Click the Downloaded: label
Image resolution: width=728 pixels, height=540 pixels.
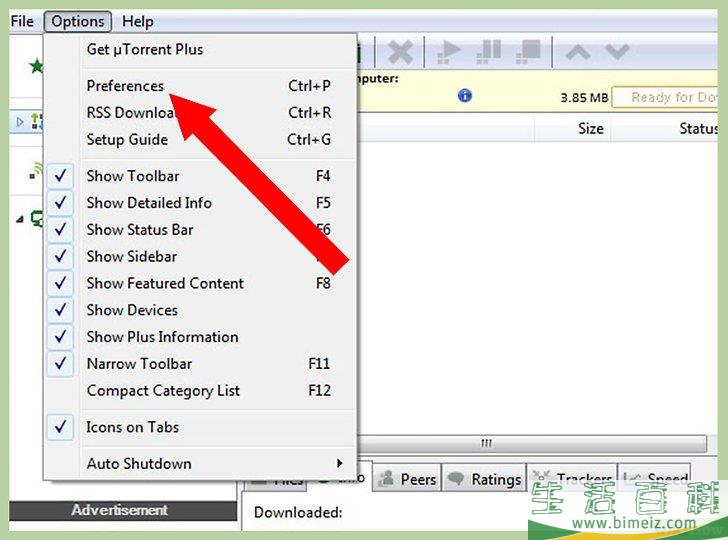[298, 512]
